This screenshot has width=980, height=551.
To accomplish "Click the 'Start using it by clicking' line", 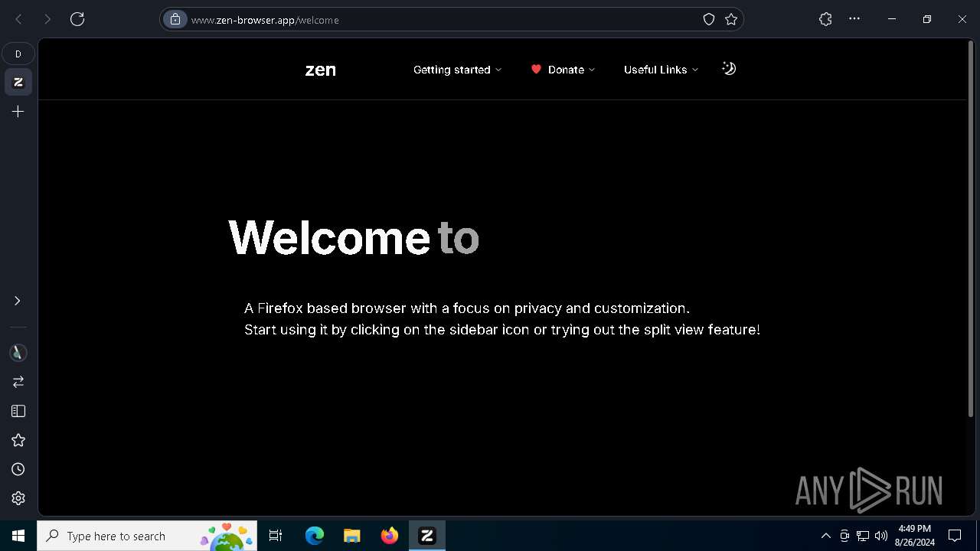I will [x=502, y=330].
